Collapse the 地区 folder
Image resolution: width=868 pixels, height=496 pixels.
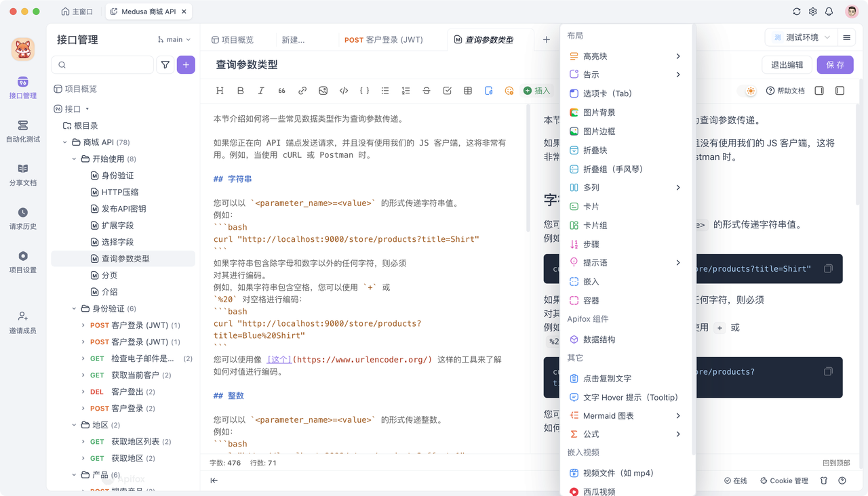pos(74,426)
